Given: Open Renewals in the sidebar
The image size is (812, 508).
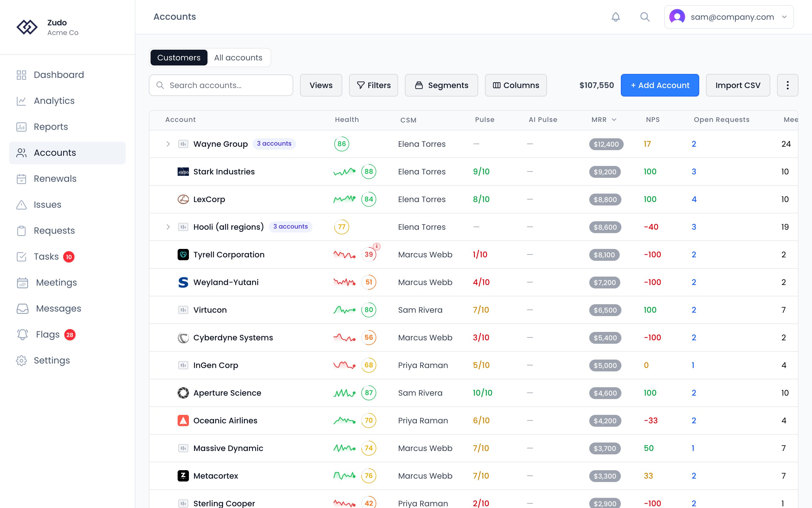Looking at the screenshot, I should [67, 179].
